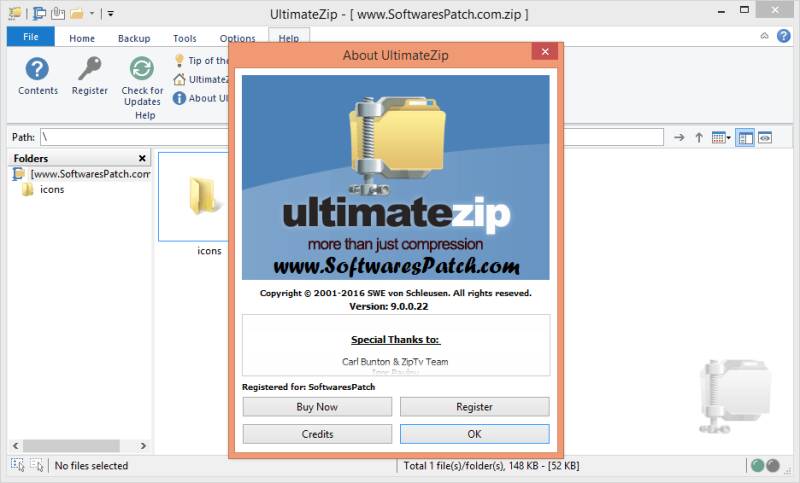Open the UltimateZip home page item
The height and width of the screenshot is (483, 800).
tap(202, 79)
